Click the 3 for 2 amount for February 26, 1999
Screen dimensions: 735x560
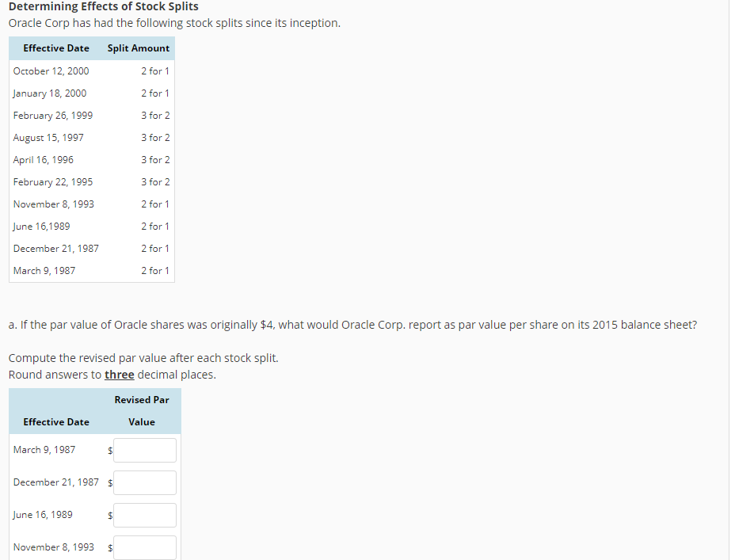[155, 115]
